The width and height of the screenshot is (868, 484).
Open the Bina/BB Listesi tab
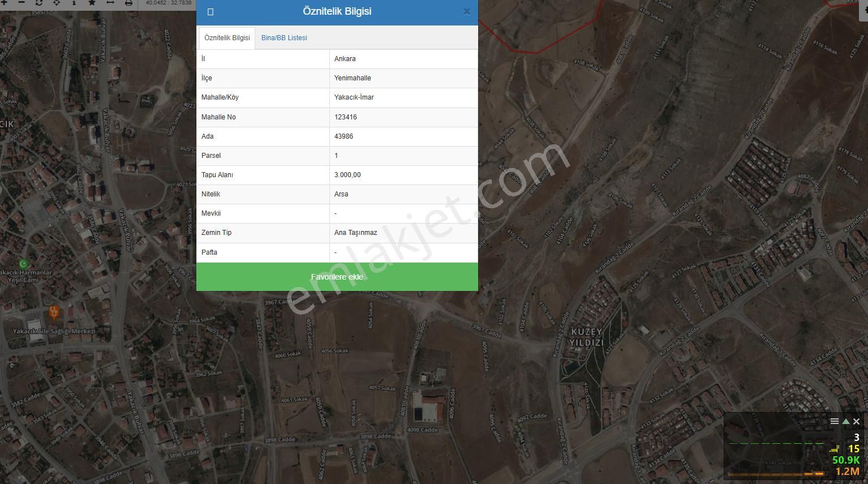[x=284, y=38]
